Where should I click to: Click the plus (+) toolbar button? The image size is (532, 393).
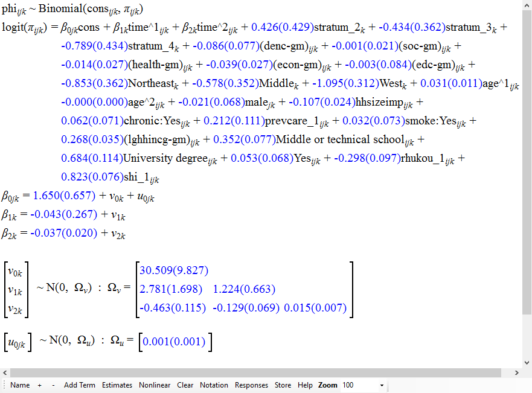pyautogui.click(x=39, y=385)
